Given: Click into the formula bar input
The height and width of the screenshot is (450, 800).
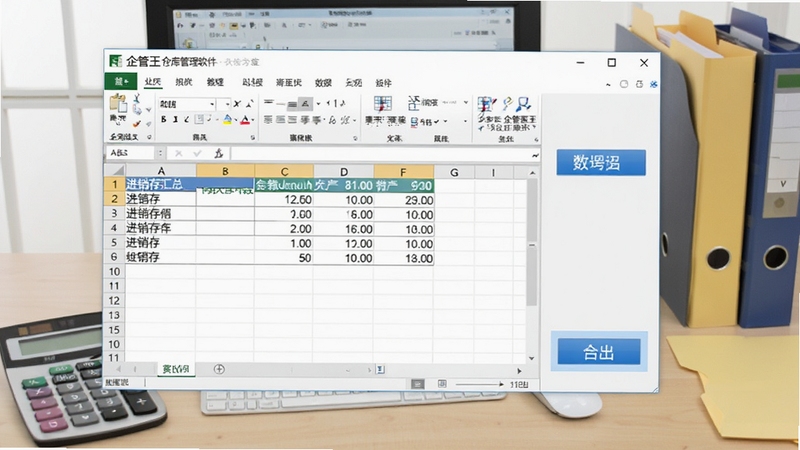Looking at the screenshot, I should (x=380, y=154).
